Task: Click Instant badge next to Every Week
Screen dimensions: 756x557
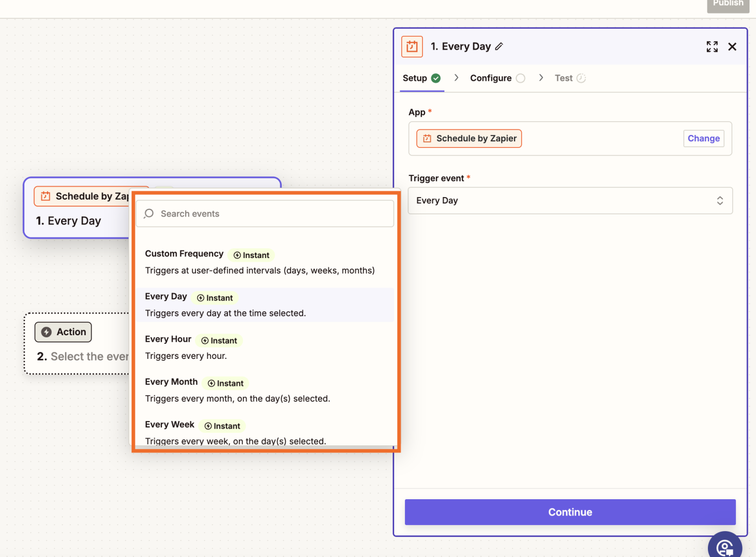Action: point(222,426)
